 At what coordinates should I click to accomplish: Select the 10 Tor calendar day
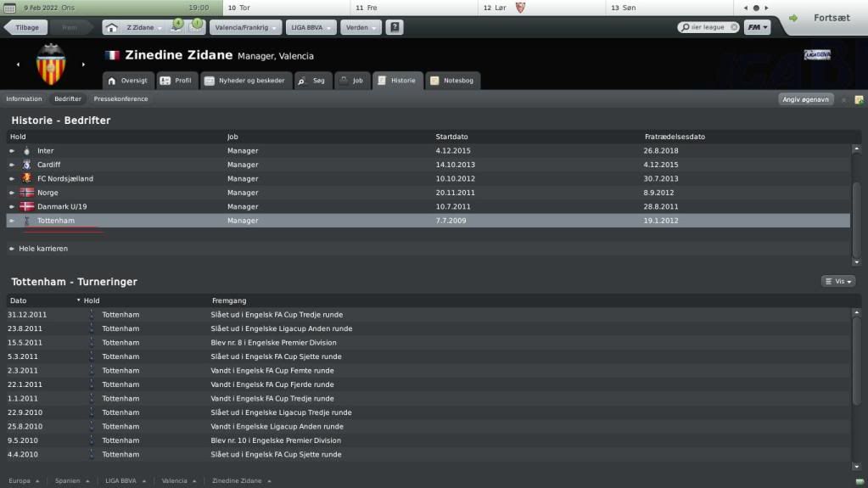tap(286, 8)
